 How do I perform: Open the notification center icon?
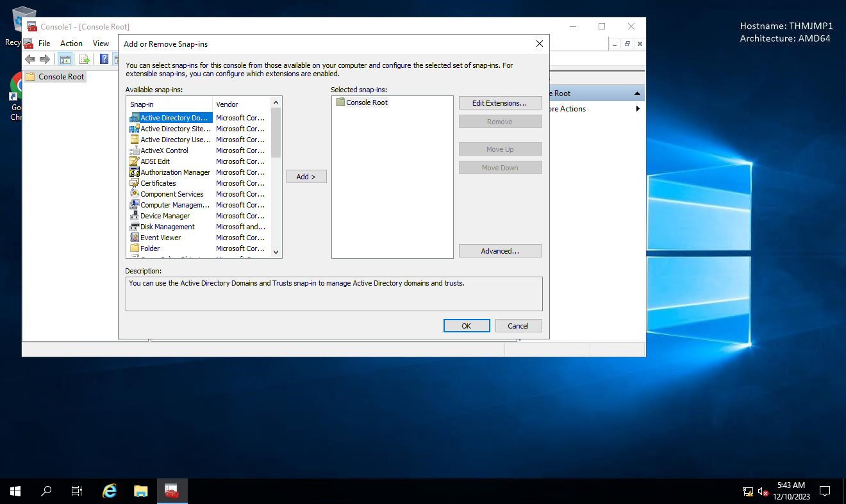click(x=825, y=491)
